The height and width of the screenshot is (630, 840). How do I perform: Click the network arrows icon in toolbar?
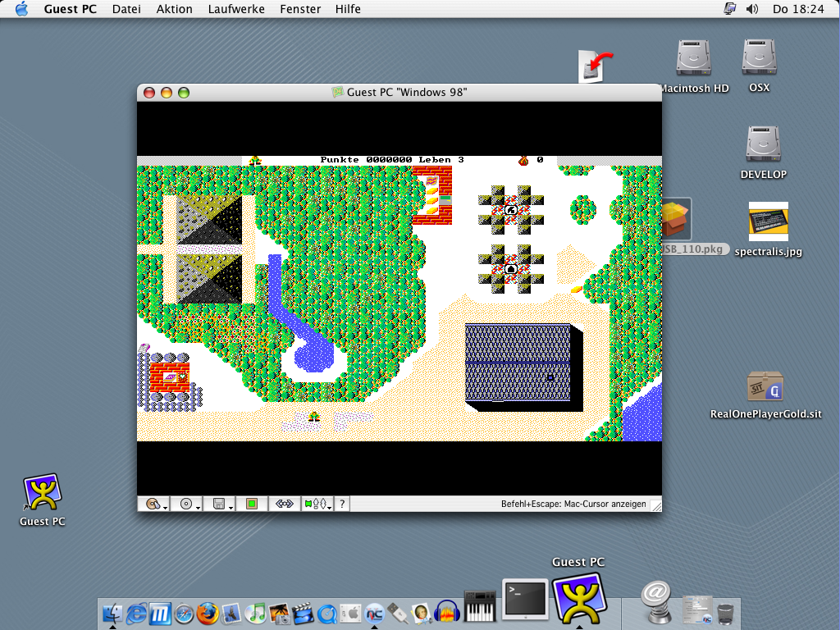tap(285, 504)
